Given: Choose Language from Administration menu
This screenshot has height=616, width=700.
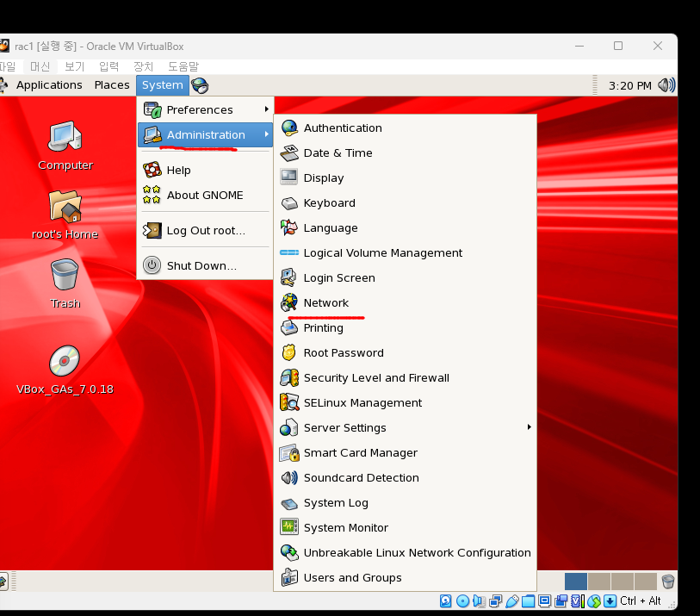Looking at the screenshot, I should [x=405, y=227].
